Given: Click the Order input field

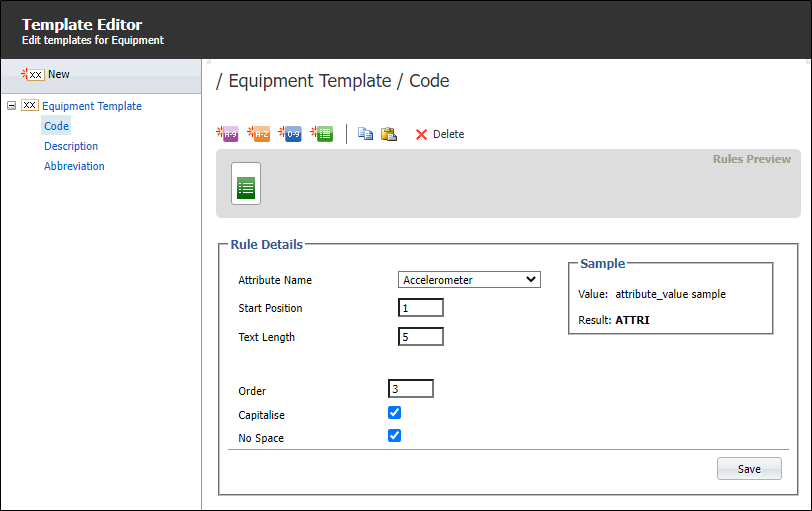Looking at the screenshot, I should 411,388.
